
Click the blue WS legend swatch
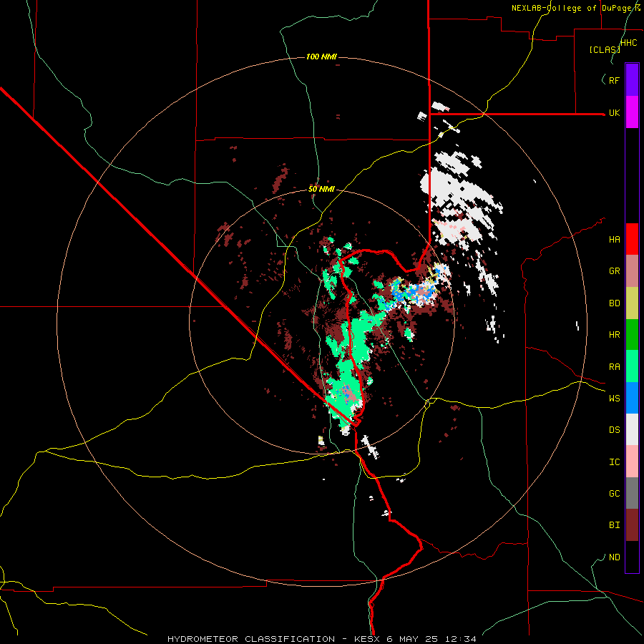632,398
